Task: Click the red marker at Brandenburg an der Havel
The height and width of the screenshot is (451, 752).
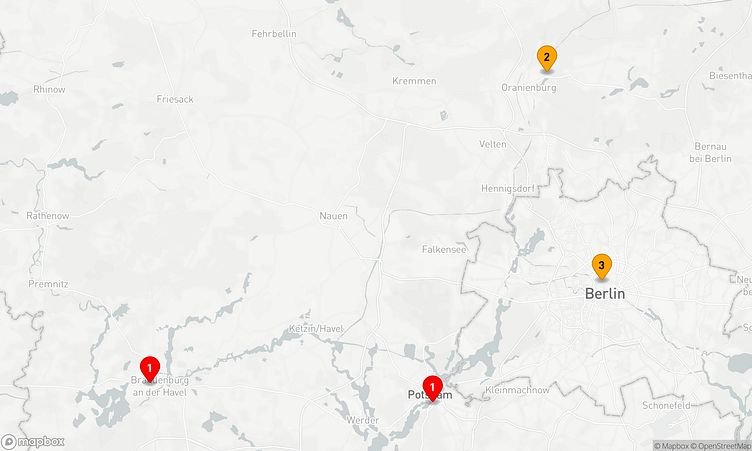Action: point(150,369)
